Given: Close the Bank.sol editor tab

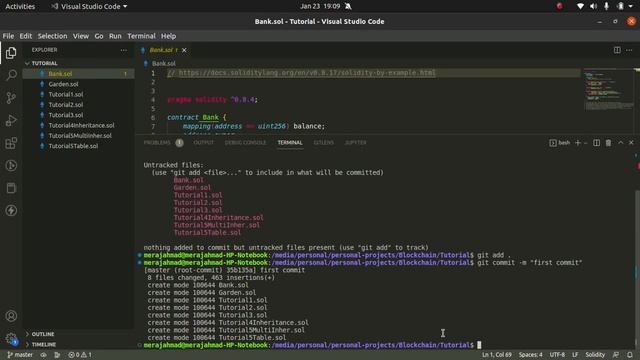Looking at the screenshot, I should (x=184, y=50).
